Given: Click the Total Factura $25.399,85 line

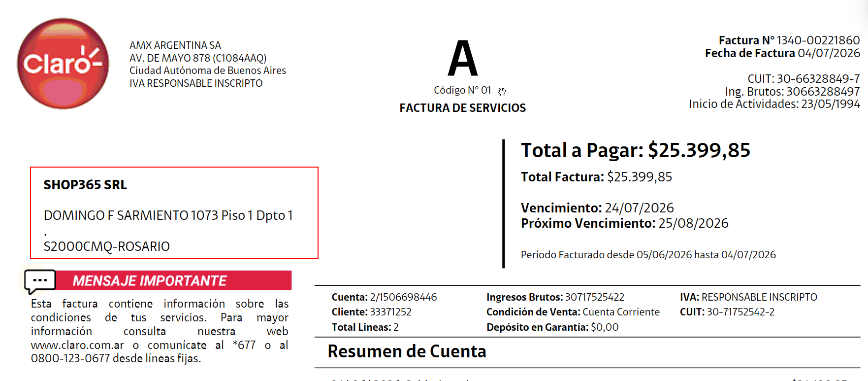Looking at the screenshot, I should 597,177.
